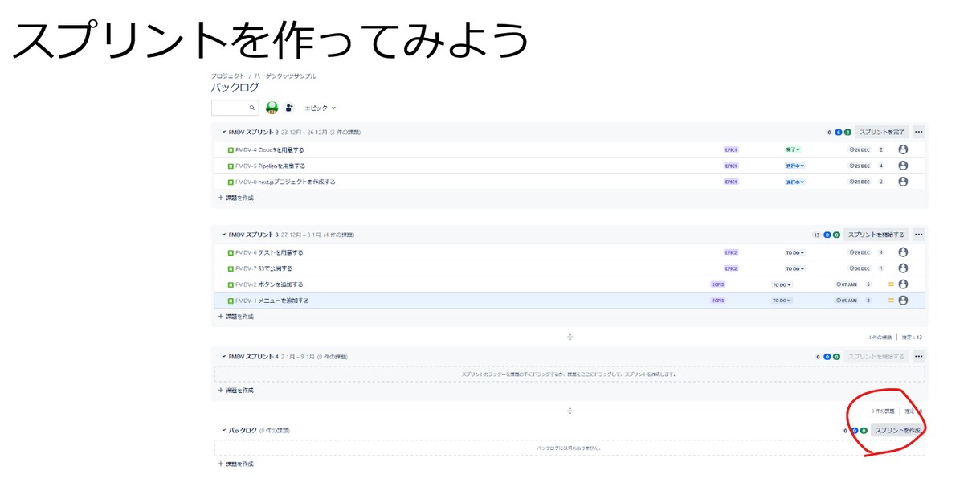Click the assignee avatar on FMDV-4 row
Viewport: 980px width, 491px height.
pyautogui.click(x=903, y=149)
